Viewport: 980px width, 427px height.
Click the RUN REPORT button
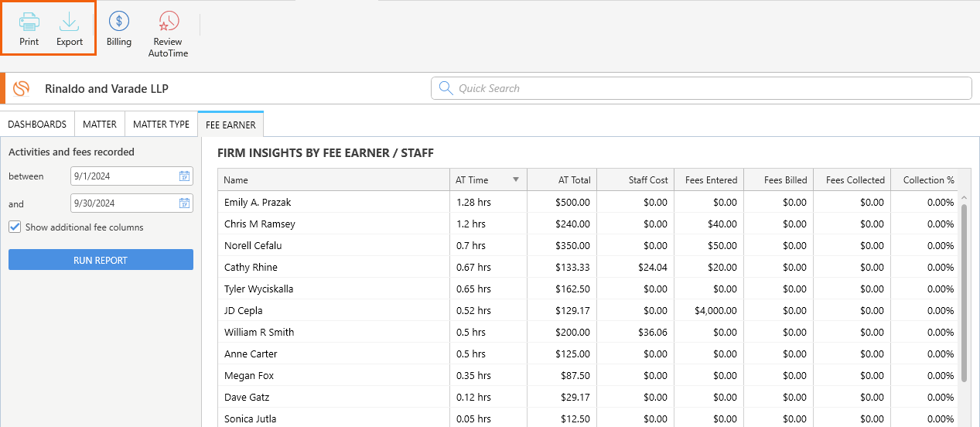tap(101, 260)
